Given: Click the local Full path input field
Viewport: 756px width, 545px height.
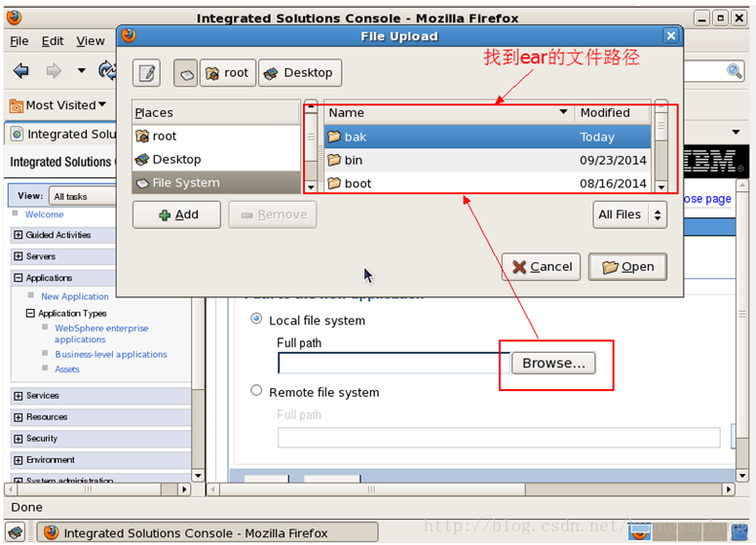Looking at the screenshot, I should [x=394, y=364].
